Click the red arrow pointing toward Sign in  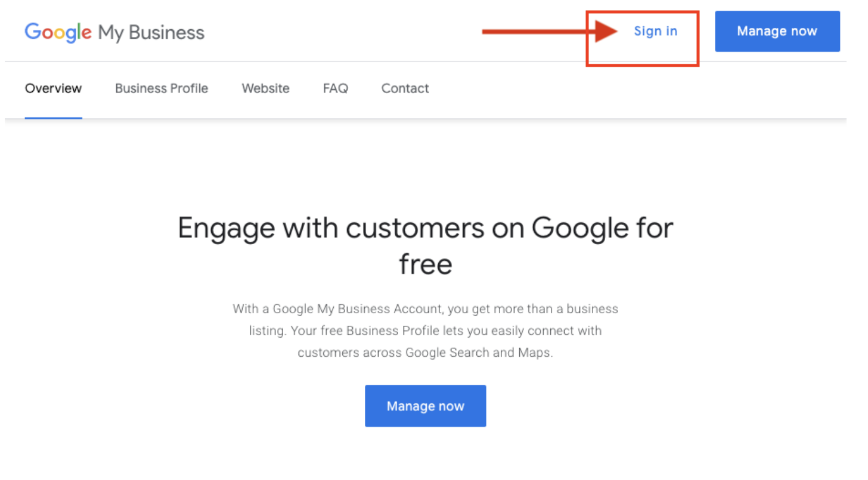click(x=549, y=32)
